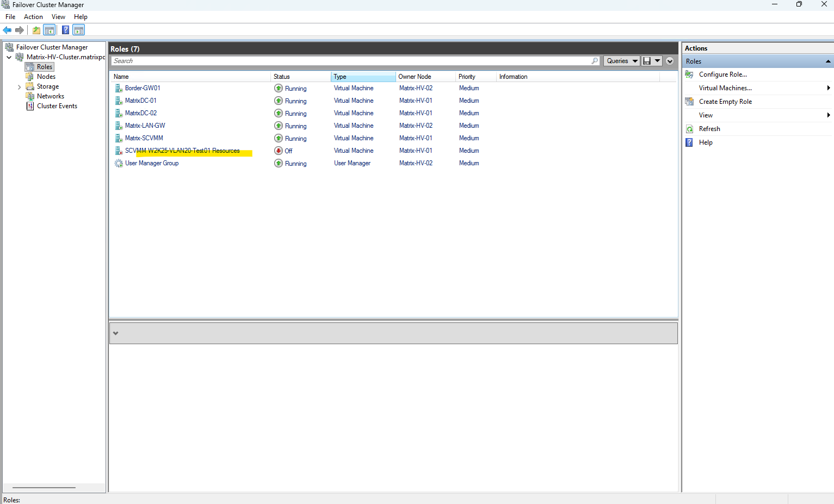Open the dropdown arrow beside Save Query

coord(657,61)
